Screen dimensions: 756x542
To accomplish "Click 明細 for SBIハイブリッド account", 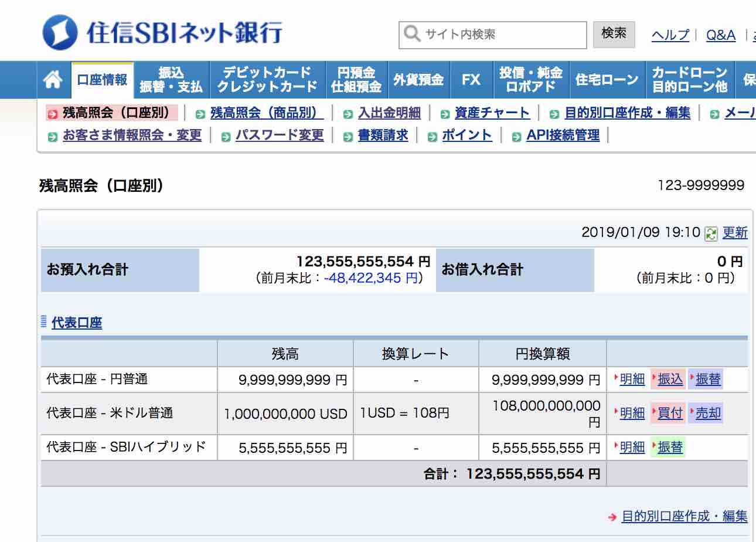I will [x=632, y=448].
